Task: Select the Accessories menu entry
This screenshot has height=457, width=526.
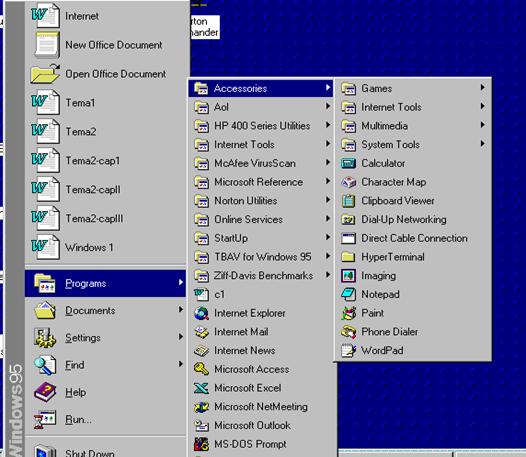Action: pyautogui.click(x=261, y=88)
